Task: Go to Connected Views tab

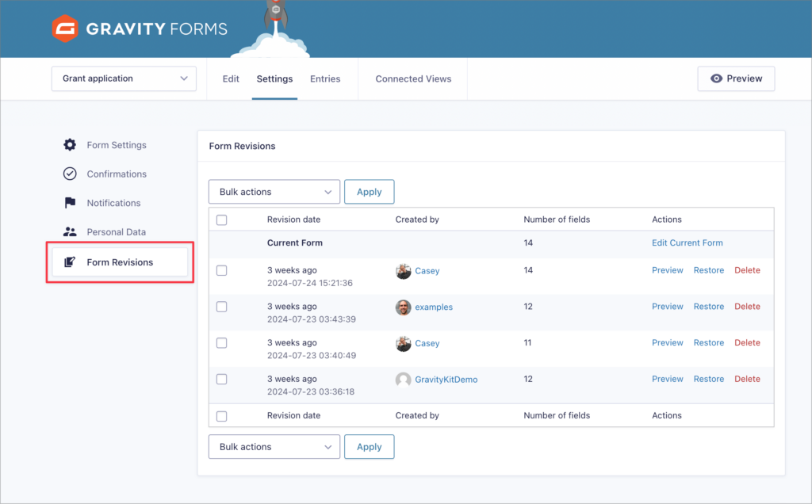Action: (413, 78)
